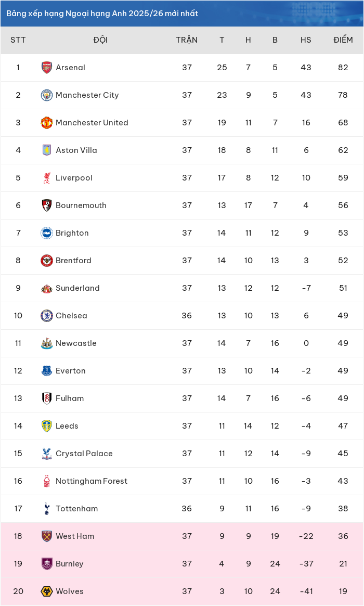The image size is (364, 606).
Task: Click the Brentford bee crest
Action: 47,261
